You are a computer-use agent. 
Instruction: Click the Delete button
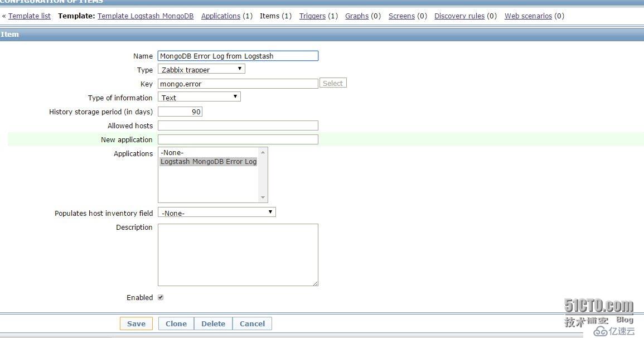(x=213, y=323)
